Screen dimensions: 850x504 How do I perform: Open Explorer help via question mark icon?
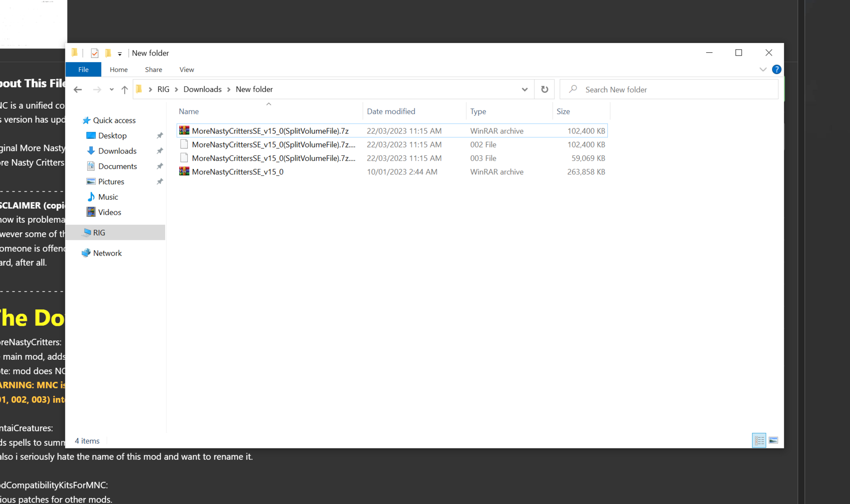777,70
